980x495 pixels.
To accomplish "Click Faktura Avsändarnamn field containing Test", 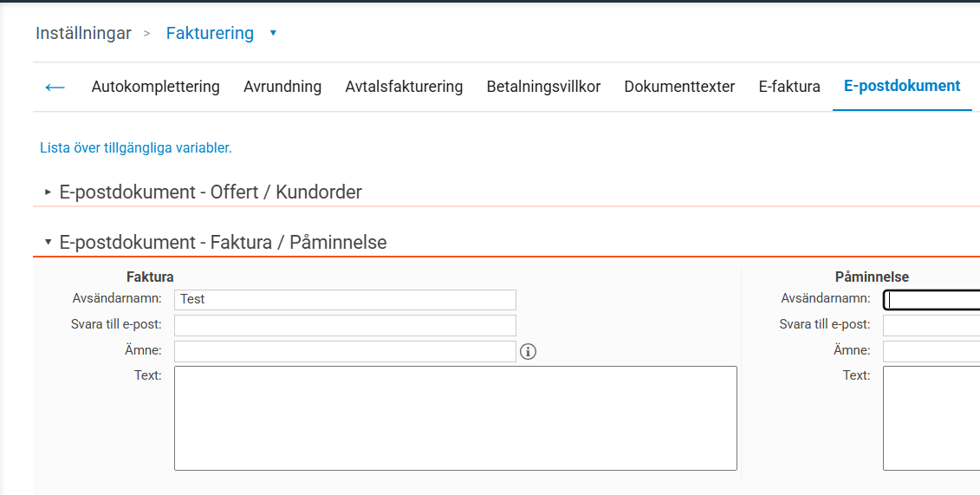I will click(x=345, y=299).
